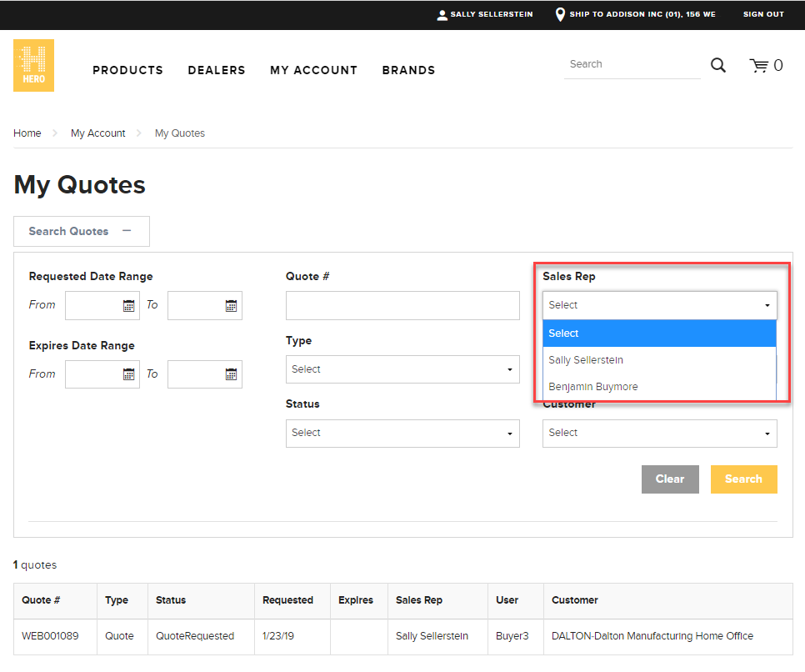Viewport: 805px width, 672px height.
Task: Click My Quotes breadcrumb text
Action: coord(180,133)
